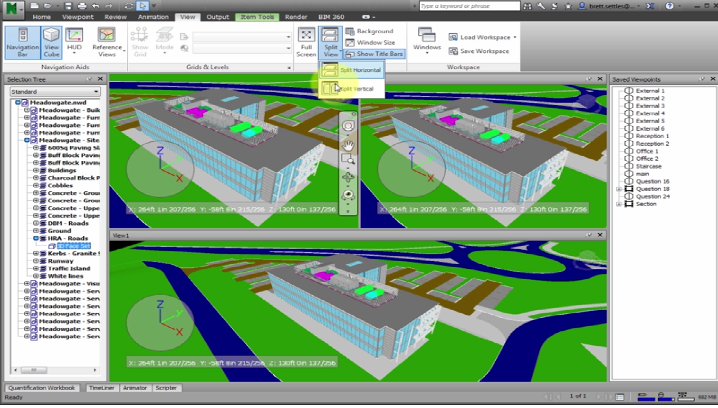The image size is (718, 408).
Task: Select the Zoom Window tool on navigation bar
Action: [348, 160]
